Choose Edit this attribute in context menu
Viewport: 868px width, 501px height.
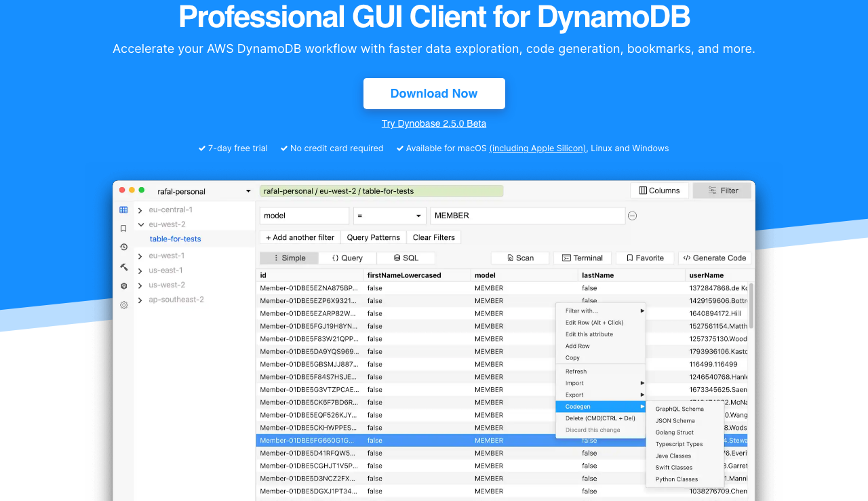pos(601,334)
